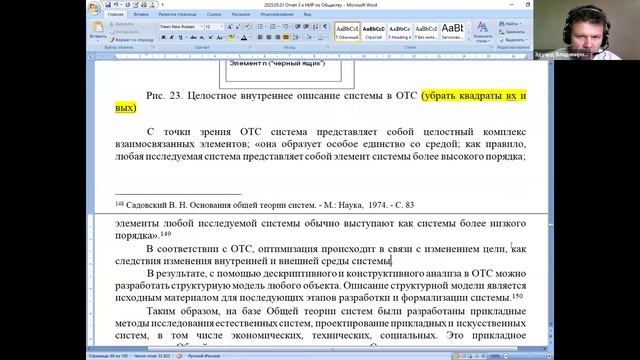
Task: Toggle Underline formatting
Action: [180, 37]
